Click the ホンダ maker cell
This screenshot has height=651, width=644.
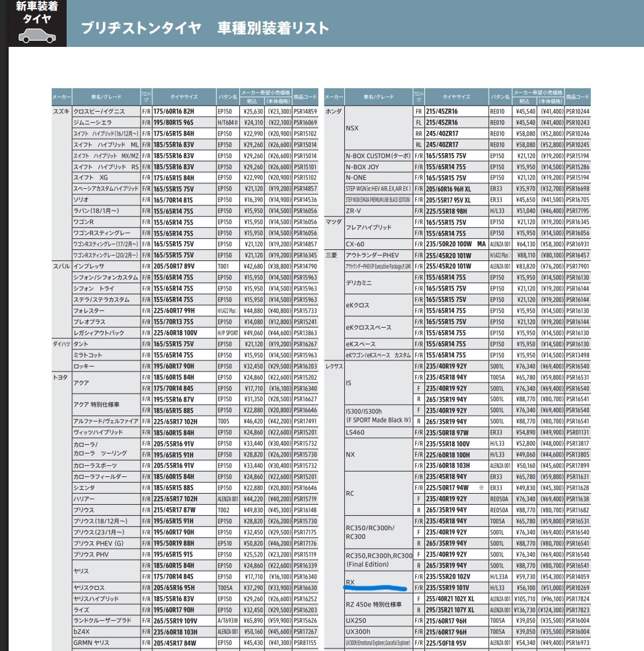click(334, 111)
